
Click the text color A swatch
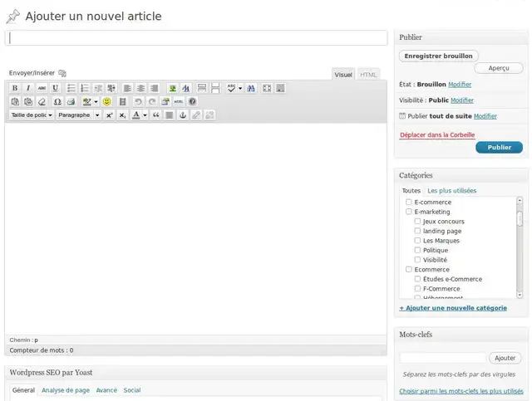pos(136,115)
